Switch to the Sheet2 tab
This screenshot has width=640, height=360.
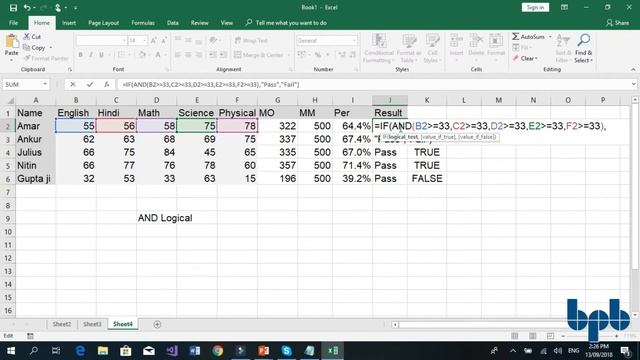(62, 324)
